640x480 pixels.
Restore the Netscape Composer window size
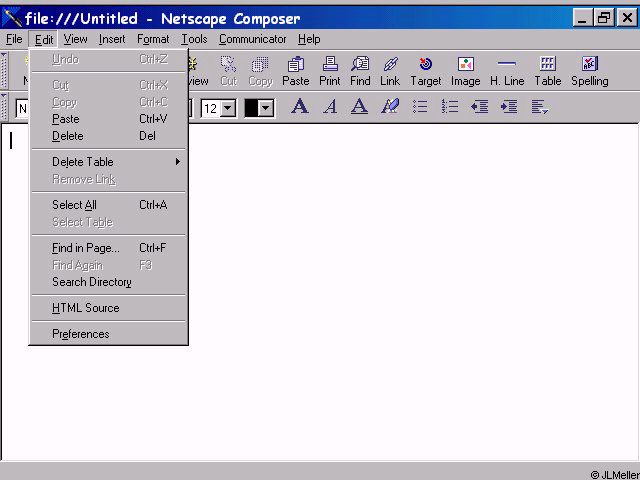click(x=603, y=18)
